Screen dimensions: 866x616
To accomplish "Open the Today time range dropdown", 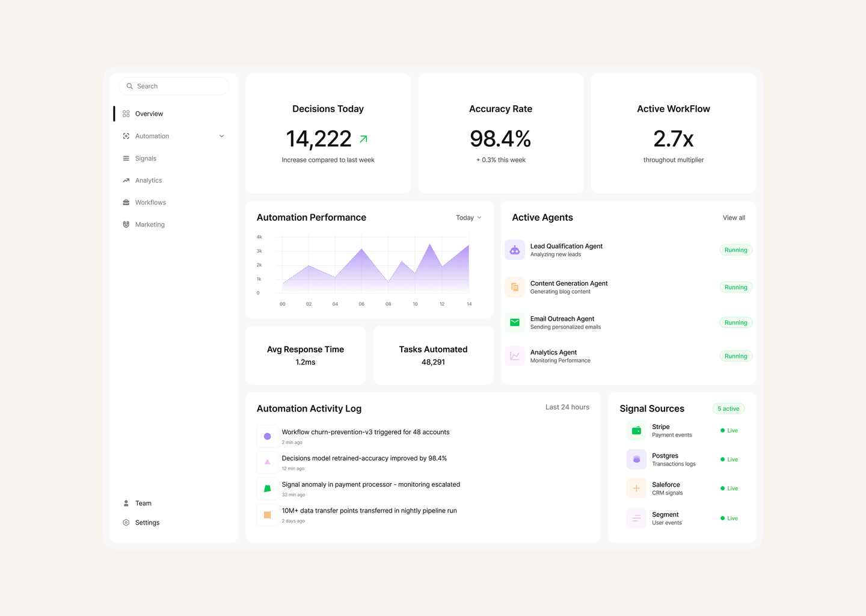I will (x=468, y=218).
